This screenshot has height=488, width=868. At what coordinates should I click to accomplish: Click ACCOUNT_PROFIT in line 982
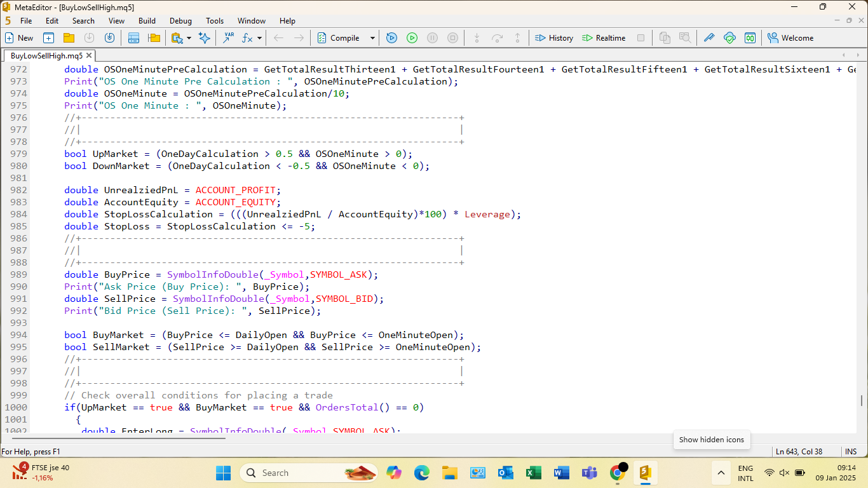tap(235, 190)
